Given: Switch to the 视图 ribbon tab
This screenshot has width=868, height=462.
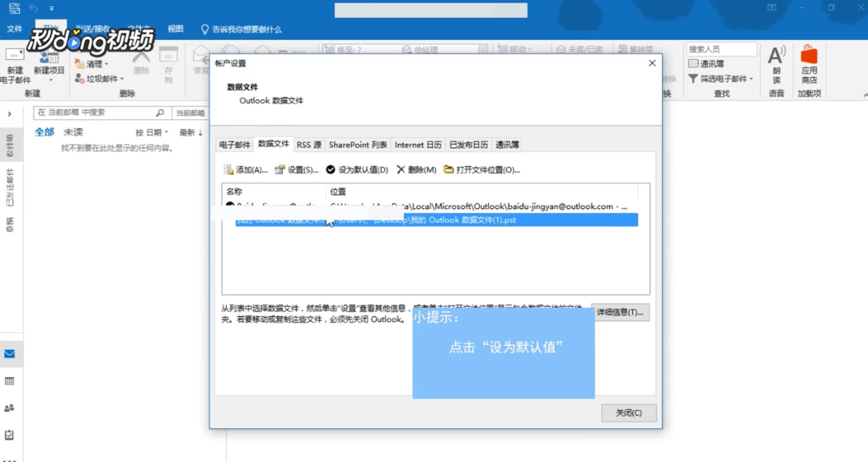Looking at the screenshot, I should pos(176,29).
